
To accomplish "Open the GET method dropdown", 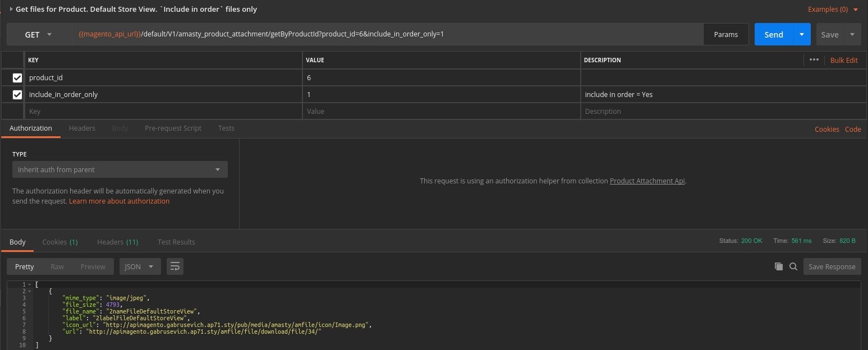I will [38, 35].
